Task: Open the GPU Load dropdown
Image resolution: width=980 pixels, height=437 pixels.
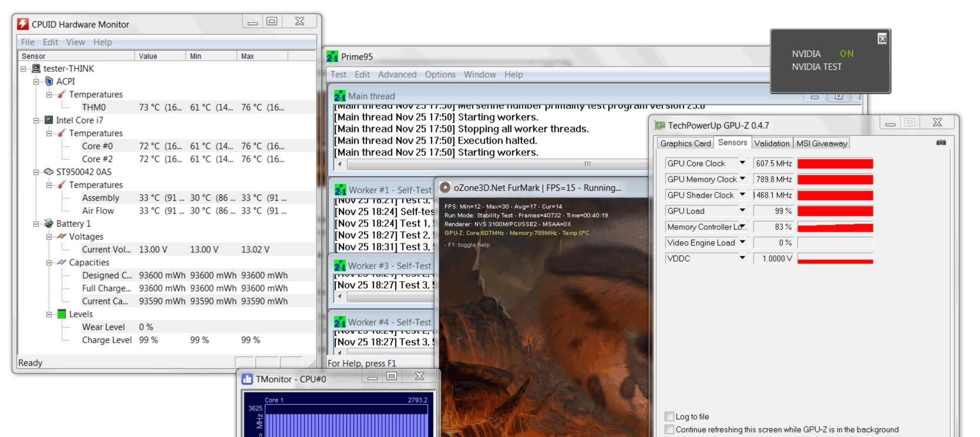Action: pyautogui.click(x=742, y=210)
